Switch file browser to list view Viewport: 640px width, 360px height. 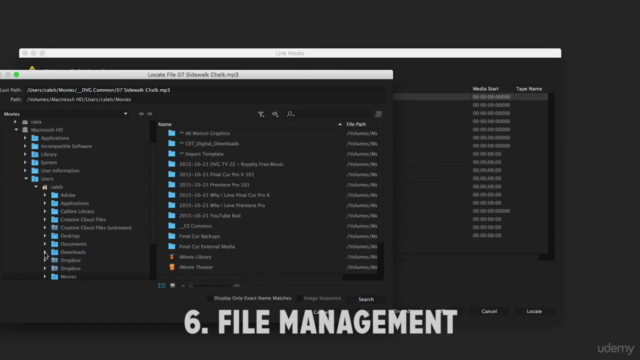162,286
